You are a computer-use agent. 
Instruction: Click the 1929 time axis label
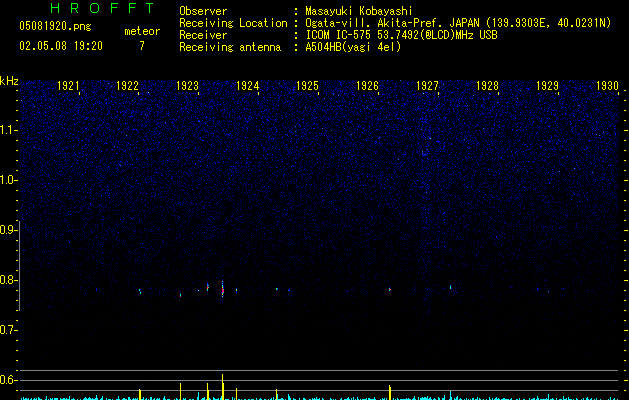pos(548,85)
